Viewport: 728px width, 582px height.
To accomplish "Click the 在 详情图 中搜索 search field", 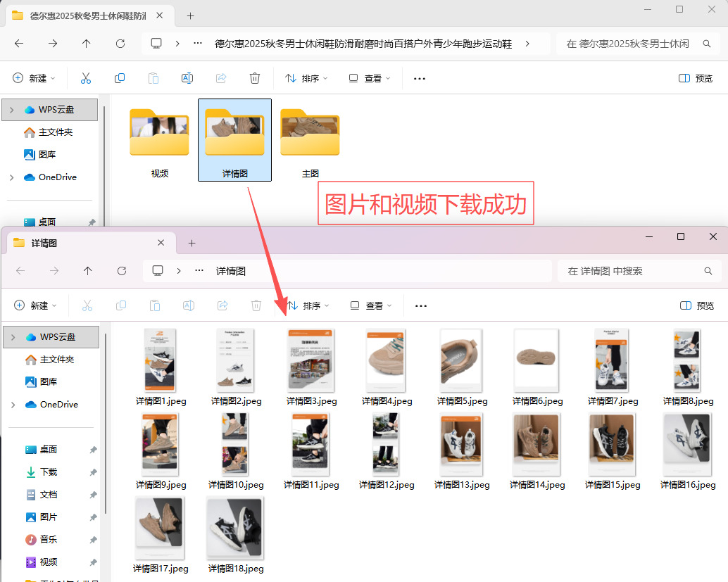I will pyautogui.click(x=639, y=271).
